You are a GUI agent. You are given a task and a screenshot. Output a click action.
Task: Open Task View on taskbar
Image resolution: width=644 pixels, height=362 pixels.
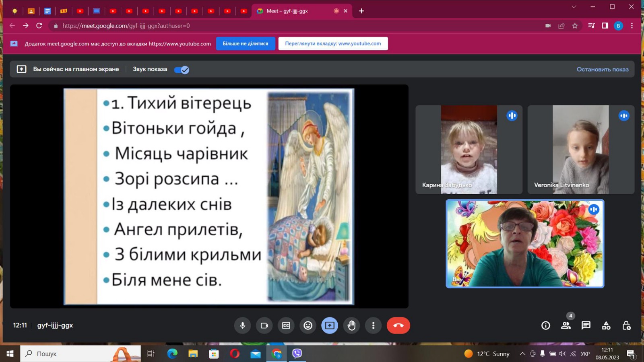click(151, 354)
